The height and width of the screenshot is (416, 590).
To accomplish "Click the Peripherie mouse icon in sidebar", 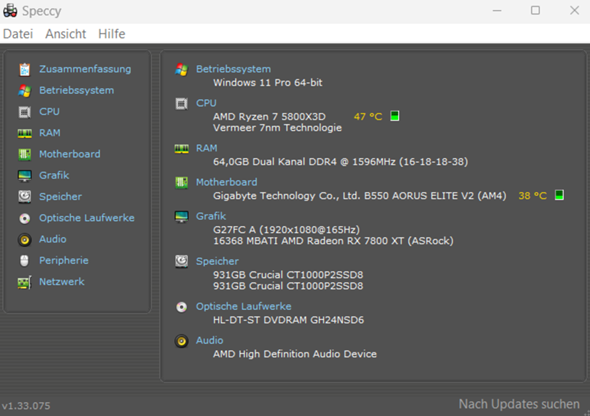I will (24, 261).
